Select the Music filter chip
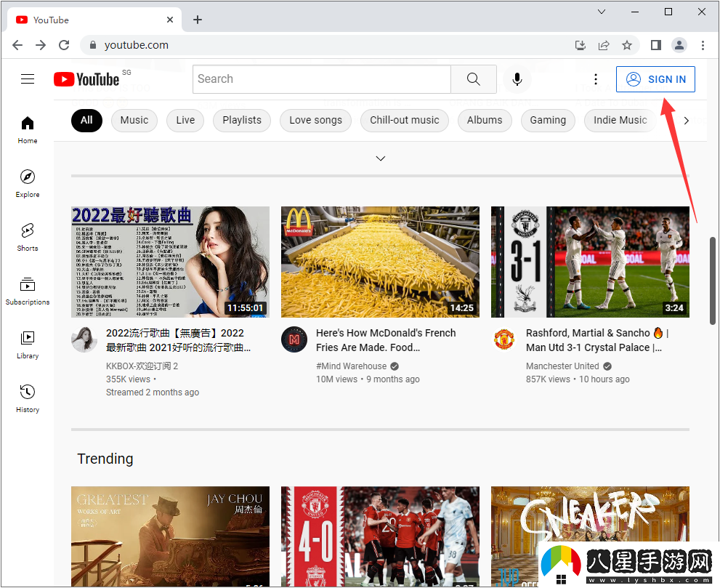The width and height of the screenshot is (720, 588). [134, 120]
